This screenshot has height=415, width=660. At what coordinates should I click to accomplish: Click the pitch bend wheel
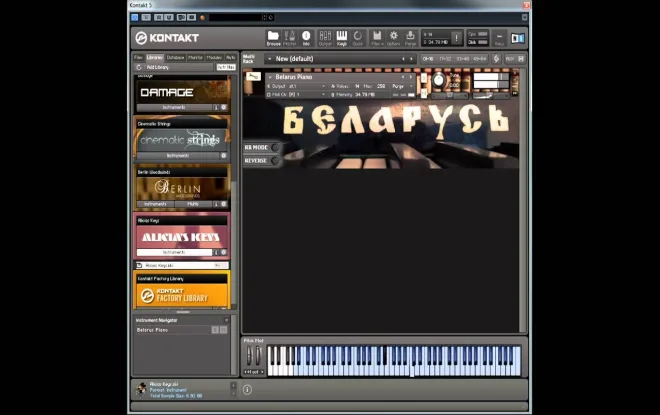click(x=249, y=356)
